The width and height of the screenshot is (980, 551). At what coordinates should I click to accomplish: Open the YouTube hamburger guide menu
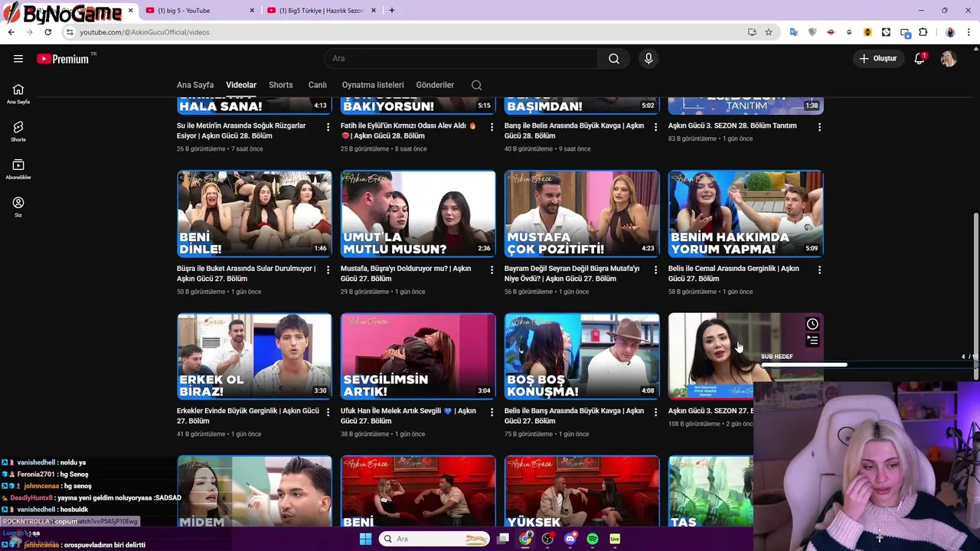18,59
